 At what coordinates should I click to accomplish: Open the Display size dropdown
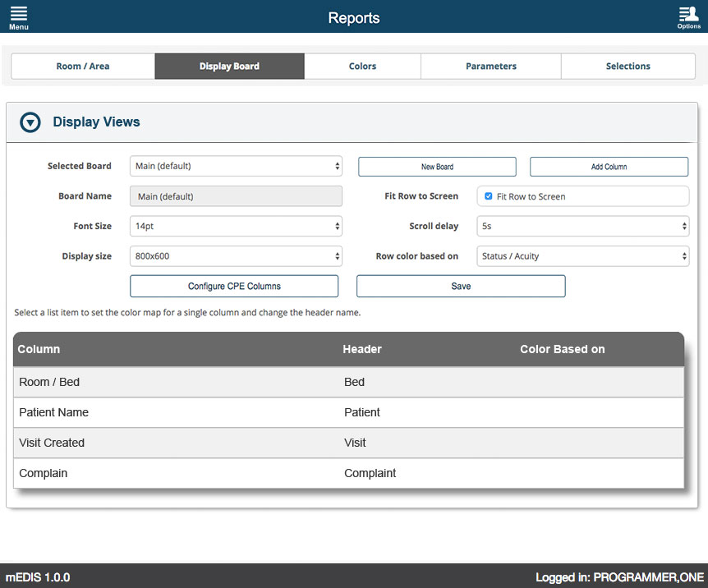(x=236, y=256)
